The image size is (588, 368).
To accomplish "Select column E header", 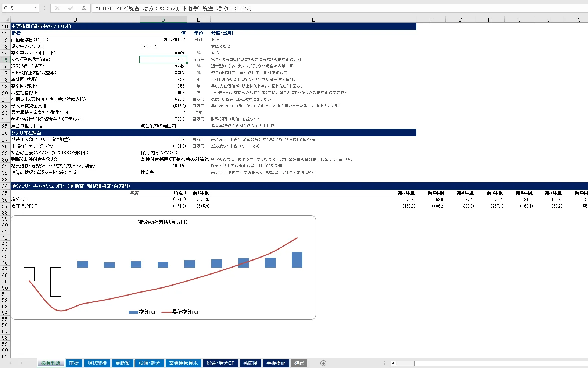I will (313, 20).
